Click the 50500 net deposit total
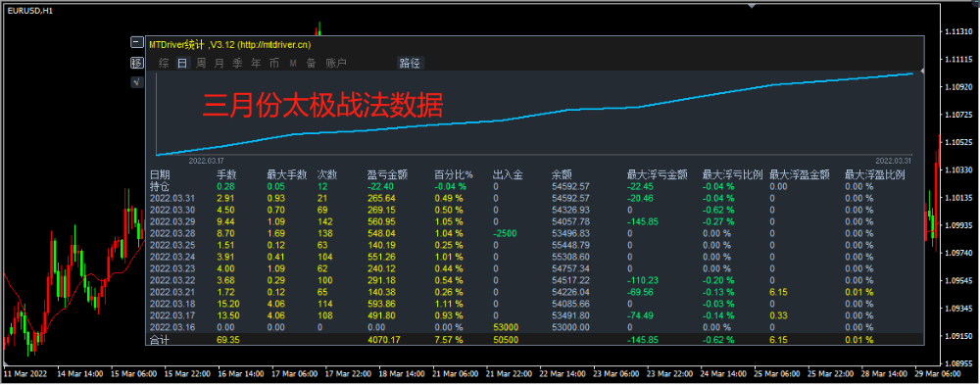The image size is (980, 385). coord(505,339)
